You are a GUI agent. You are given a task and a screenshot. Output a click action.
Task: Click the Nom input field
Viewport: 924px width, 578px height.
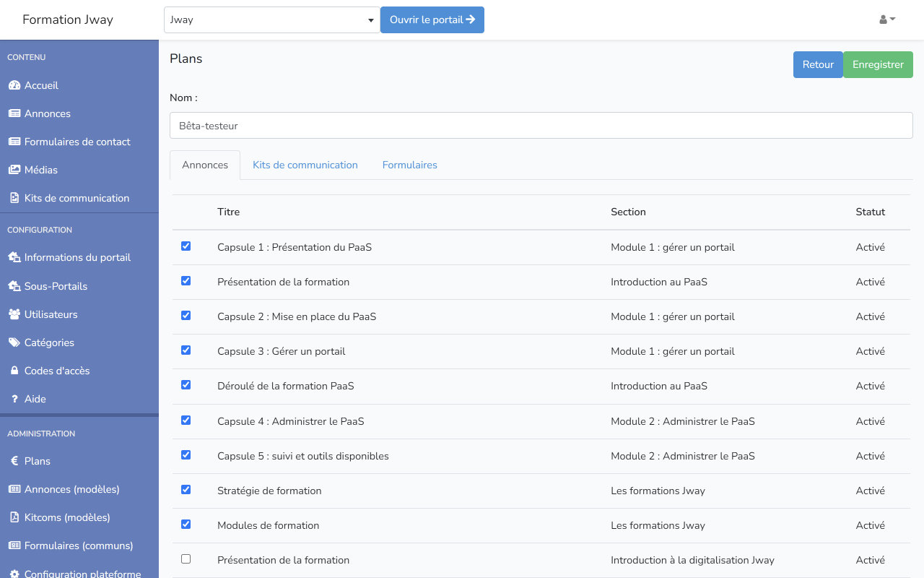(541, 126)
